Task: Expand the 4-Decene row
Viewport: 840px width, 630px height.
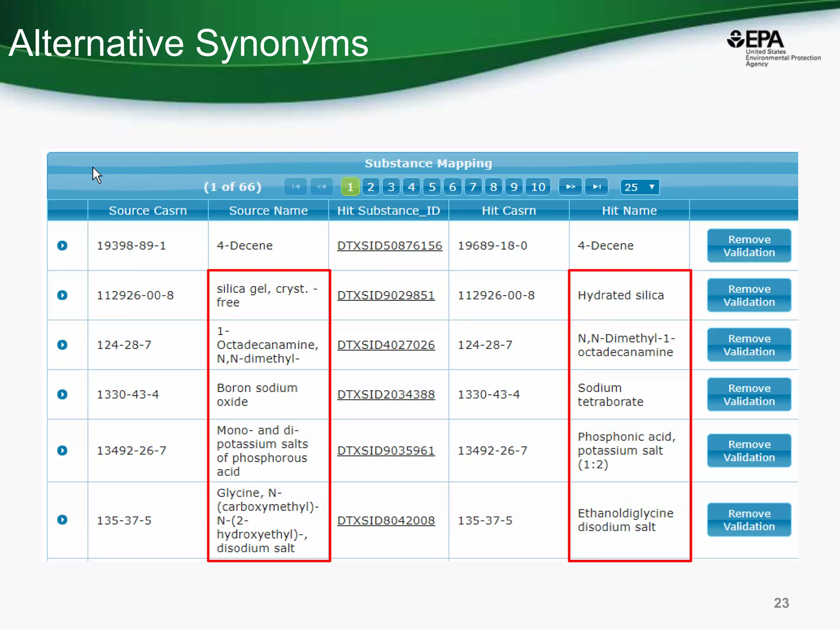Action: click(62, 246)
